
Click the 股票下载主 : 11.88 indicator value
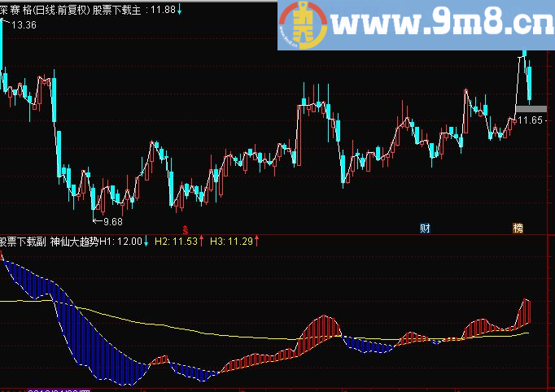pyautogui.click(x=138, y=10)
